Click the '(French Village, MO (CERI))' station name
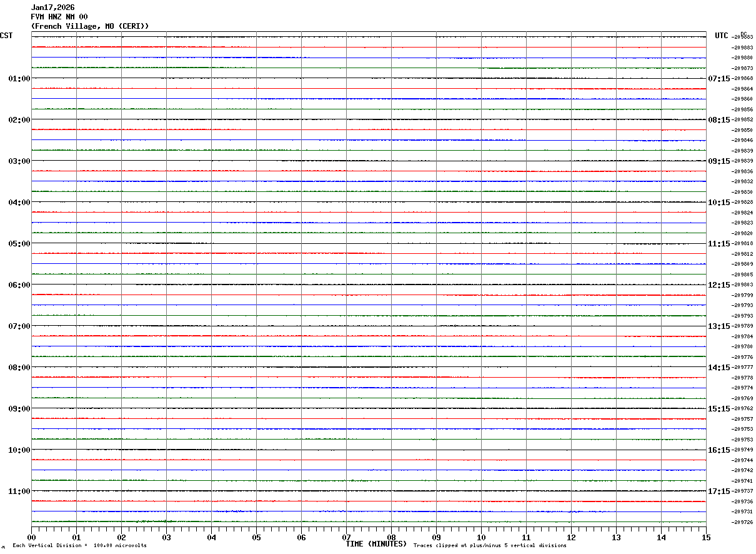 tap(90, 26)
